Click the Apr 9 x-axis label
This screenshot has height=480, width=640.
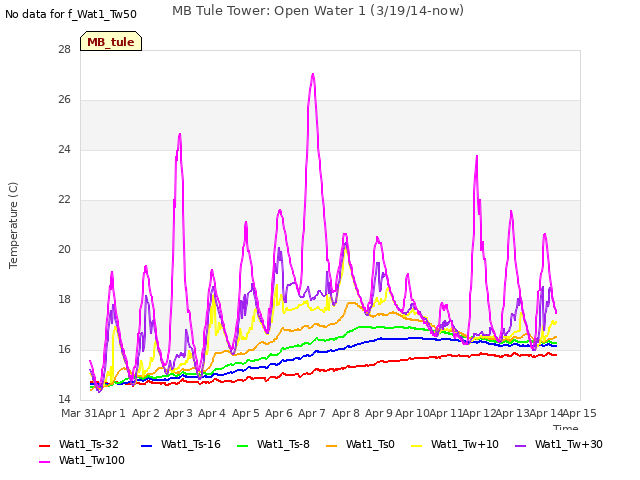379,413
